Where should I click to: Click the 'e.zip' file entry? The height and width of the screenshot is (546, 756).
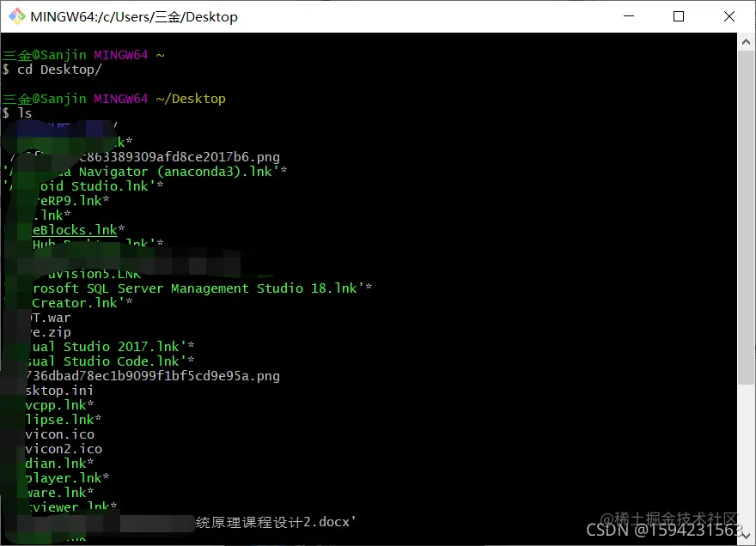(52, 332)
